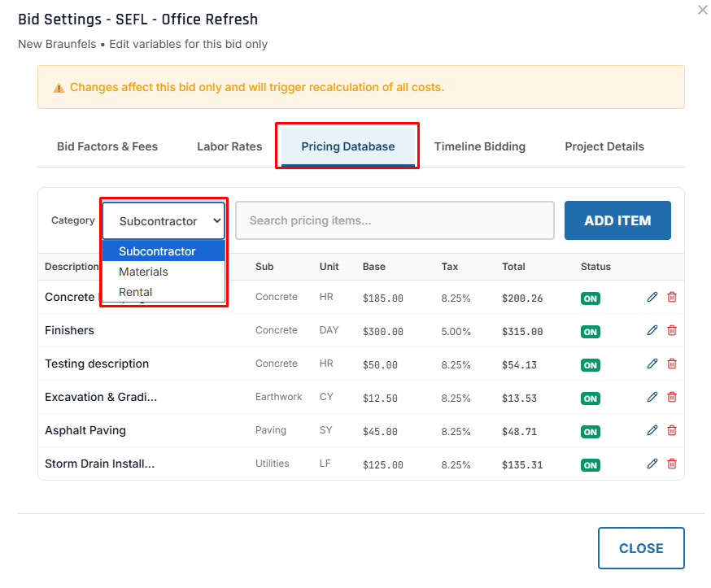This screenshot has width=711, height=588.
Task: Click the CLOSE button
Action: (641, 548)
